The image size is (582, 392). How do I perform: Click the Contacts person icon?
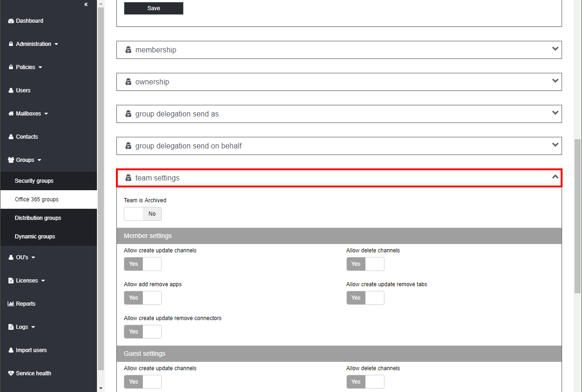click(11, 137)
